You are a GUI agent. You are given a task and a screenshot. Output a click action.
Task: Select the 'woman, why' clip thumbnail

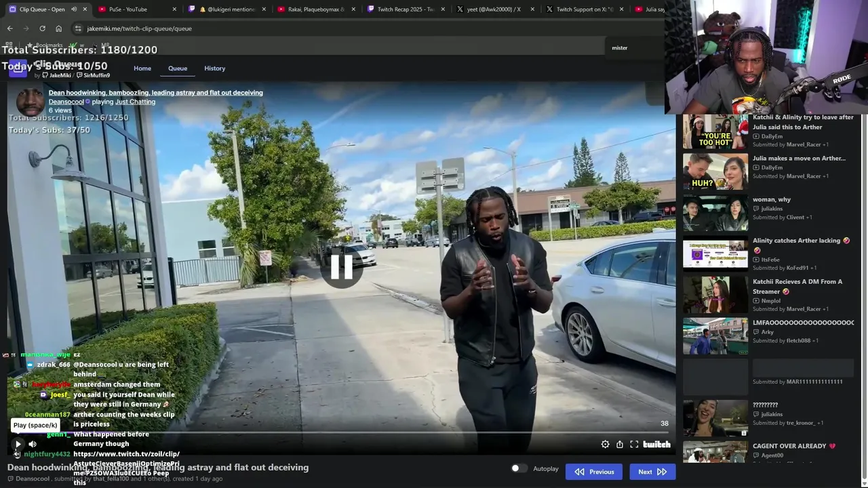point(715,213)
